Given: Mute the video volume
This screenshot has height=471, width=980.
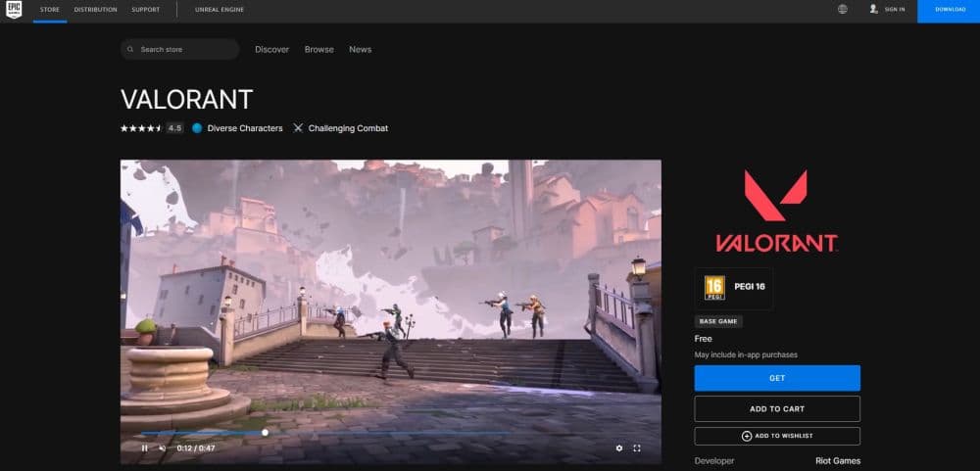Looking at the screenshot, I should click(162, 448).
